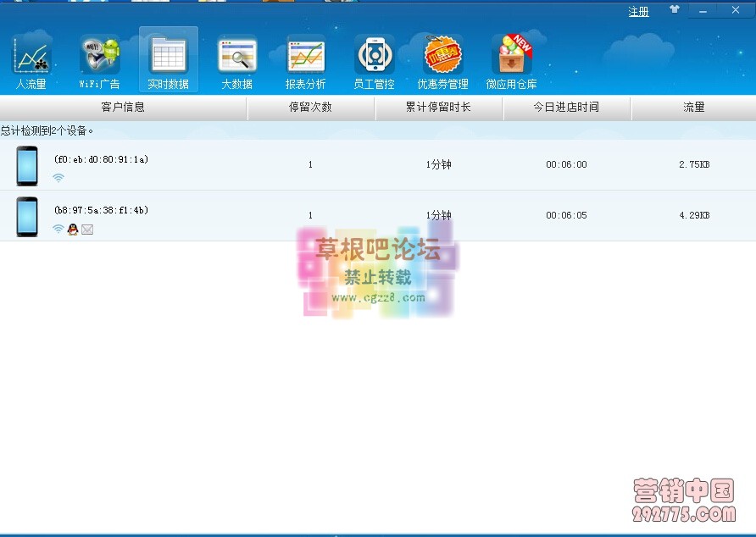Select the 员工管控 staff control icon
The width and height of the screenshot is (756, 537).
[373, 59]
